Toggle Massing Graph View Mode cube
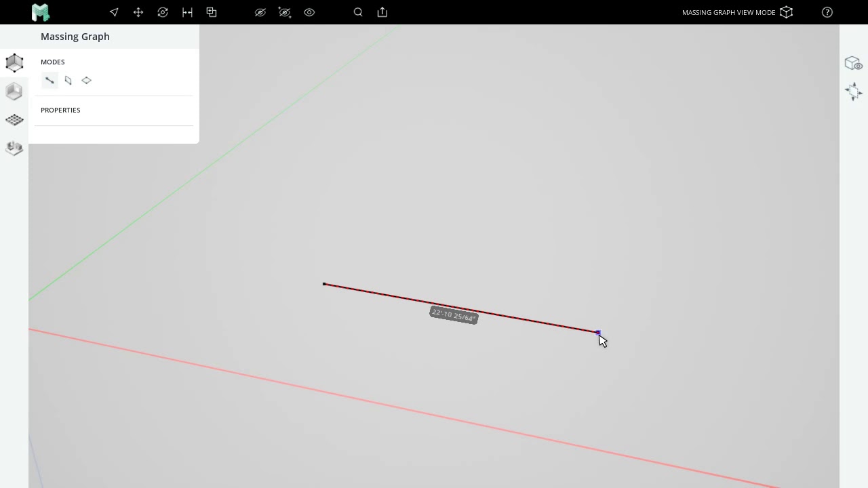868x488 pixels. coord(787,12)
